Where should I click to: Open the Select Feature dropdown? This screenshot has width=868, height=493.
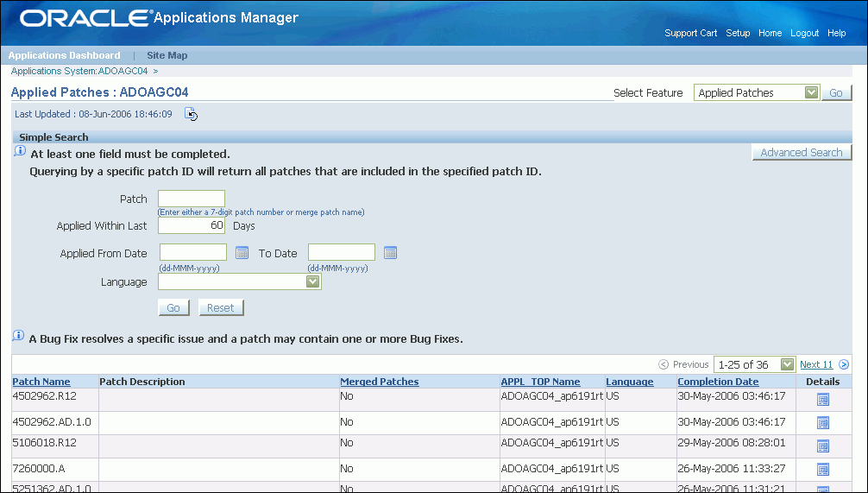pyautogui.click(x=756, y=92)
